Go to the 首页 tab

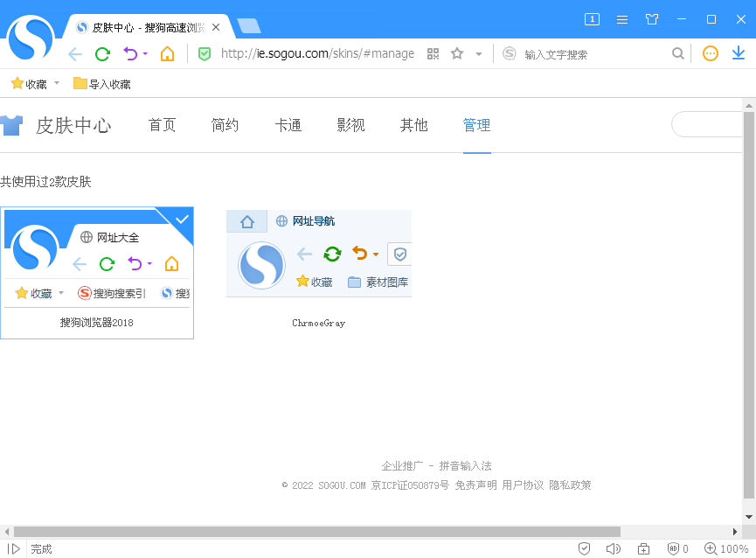coord(162,125)
